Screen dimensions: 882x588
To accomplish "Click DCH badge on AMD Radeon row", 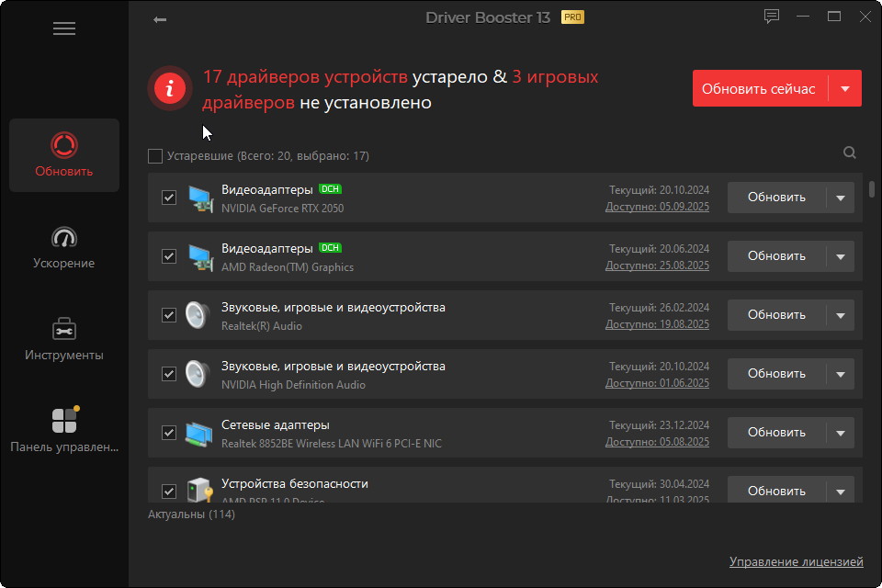I will (330, 247).
